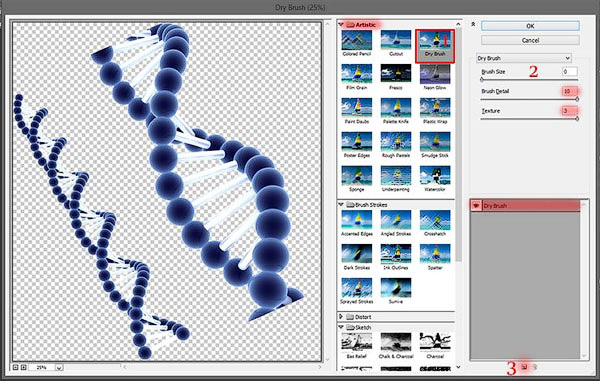Screen dimensions: 600x381
Task: Focus the Brush Size value field
Action: (x=570, y=72)
